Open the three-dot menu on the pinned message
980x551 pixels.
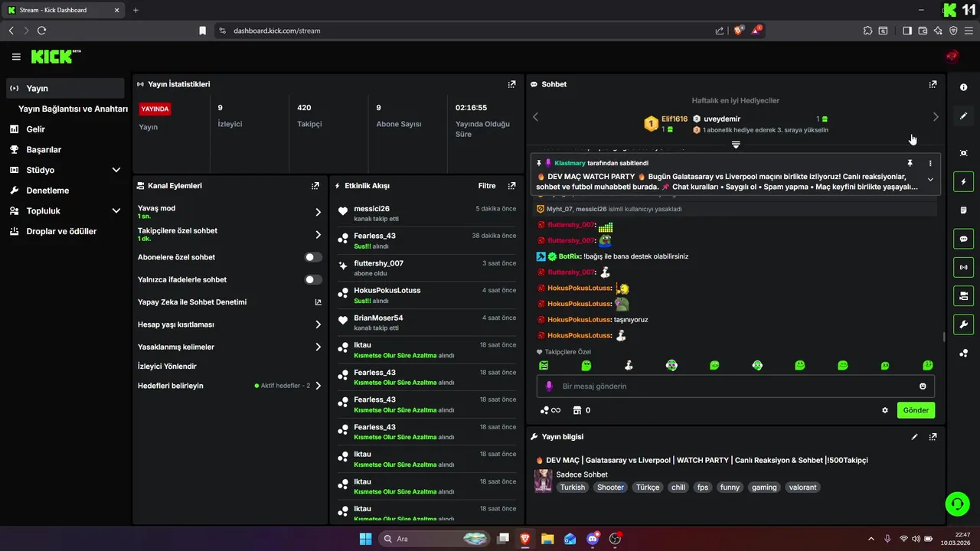coord(930,163)
